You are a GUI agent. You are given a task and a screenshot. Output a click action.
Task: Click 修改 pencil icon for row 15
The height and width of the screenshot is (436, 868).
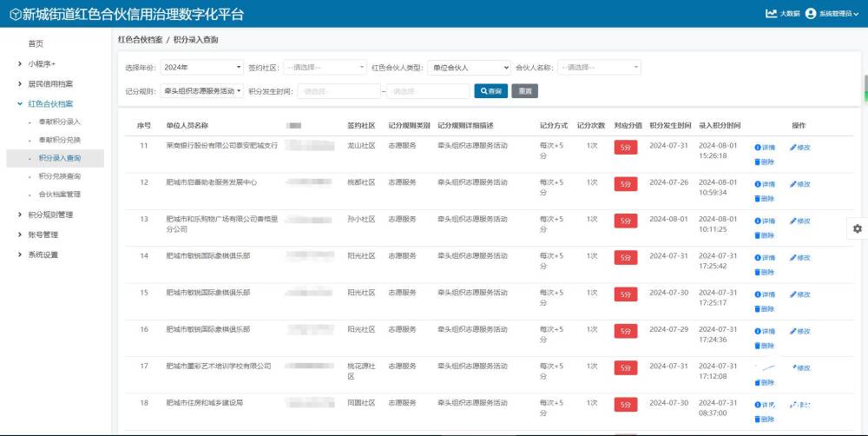point(793,294)
